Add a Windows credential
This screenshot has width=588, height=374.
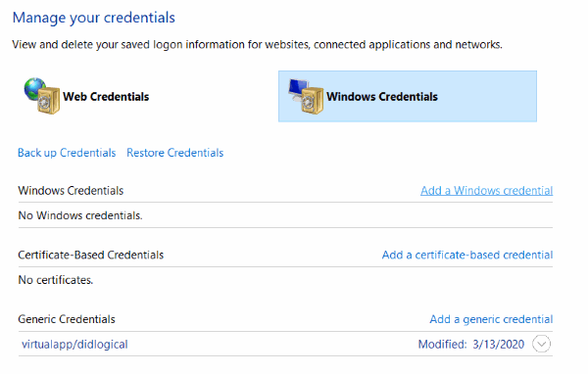pyautogui.click(x=486, y=191)
